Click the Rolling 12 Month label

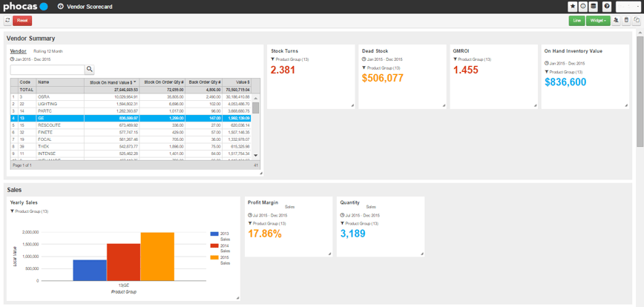pos(48,51)
